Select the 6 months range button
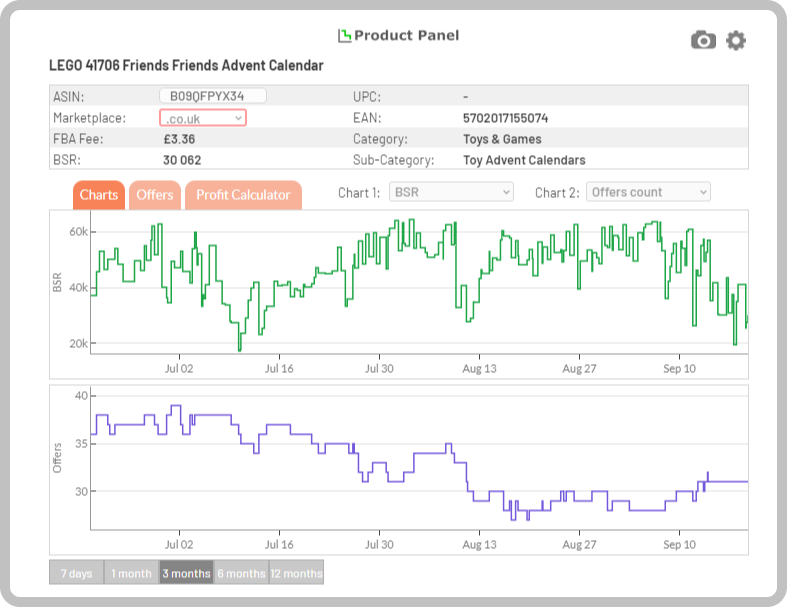The width and height of the screenshot is (787, 607). [x=241, y=573]
